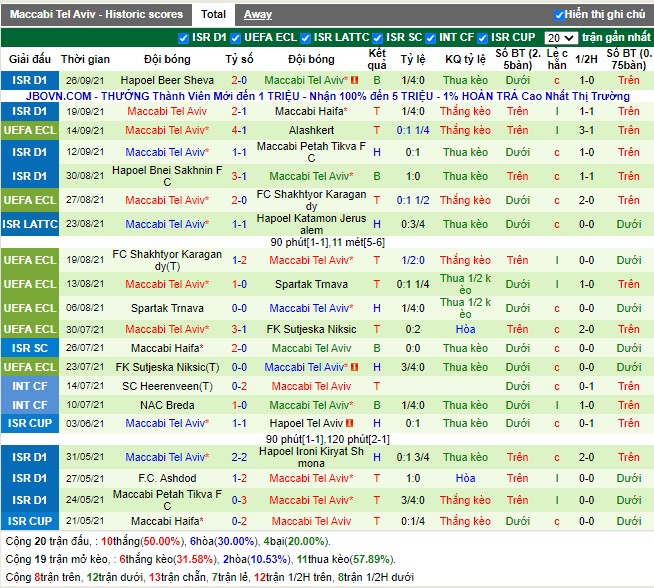Click red card icon in 23/07/21 row
The width and height of the screenshot is (654, 588).
(355, 367)
